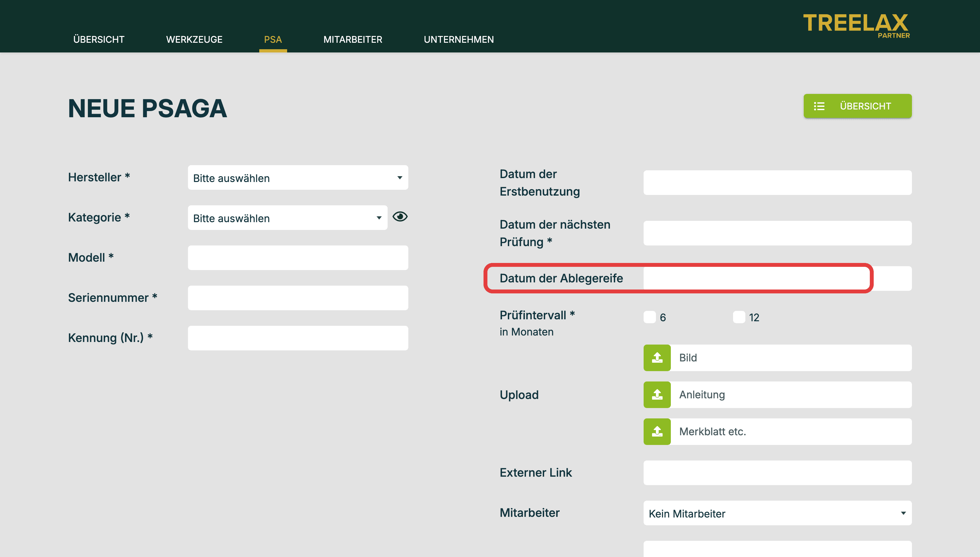Screen dimensions: 980x557
Task: Click the TREELAX Partner logo
Action: (856, 26)
